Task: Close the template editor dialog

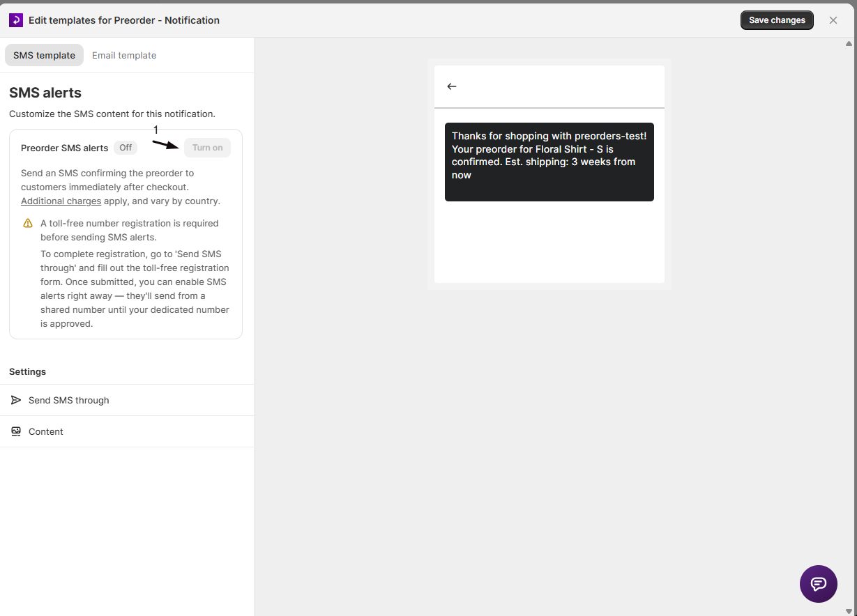Action: [833, 20]
